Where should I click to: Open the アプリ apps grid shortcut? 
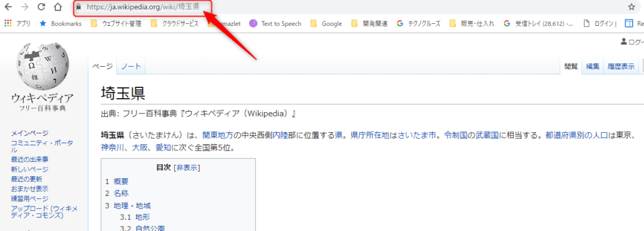click(x=18, y=23)
